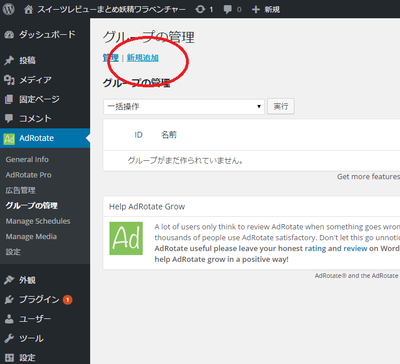Click the 投稿 pushpin icon
This screenshot has width=400, height=364.
[x=9, y=60]
